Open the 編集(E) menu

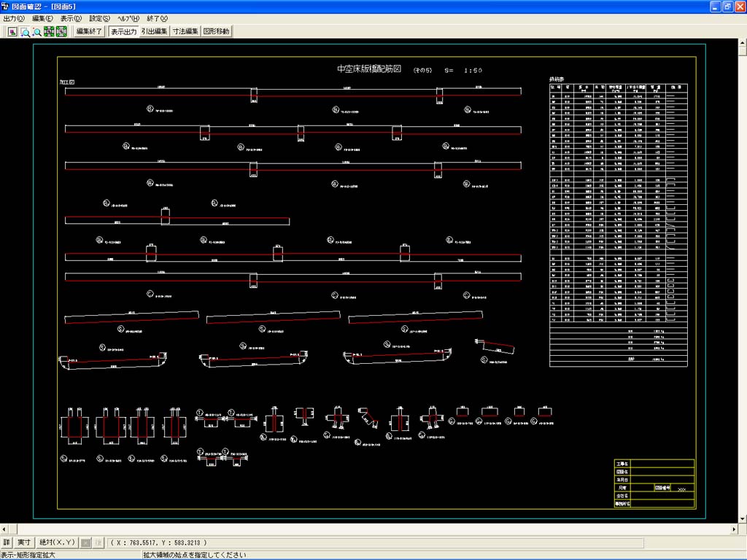coord(42,18)
